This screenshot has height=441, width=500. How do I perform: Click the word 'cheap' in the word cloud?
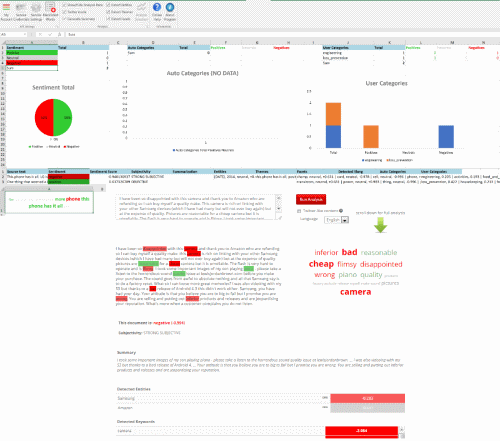321,264
